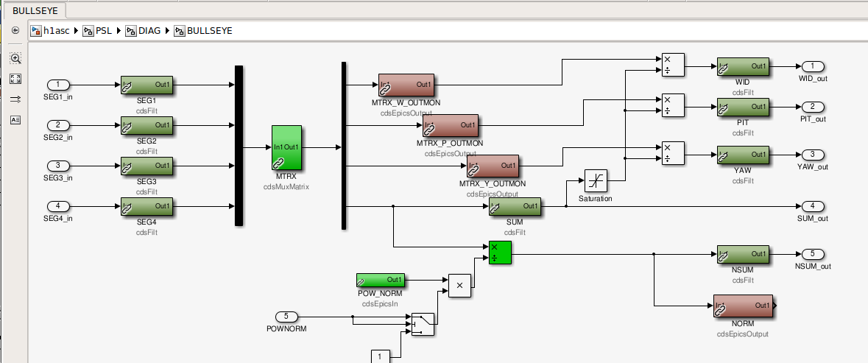Click the annotation text icon
868x363 pixels.
click(15, 119)
